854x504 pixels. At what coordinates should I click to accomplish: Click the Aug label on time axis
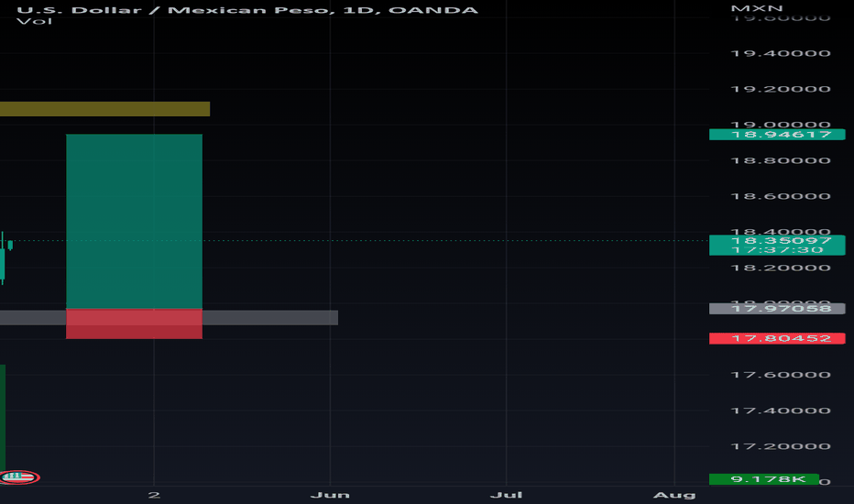click(x=674, y=495)
